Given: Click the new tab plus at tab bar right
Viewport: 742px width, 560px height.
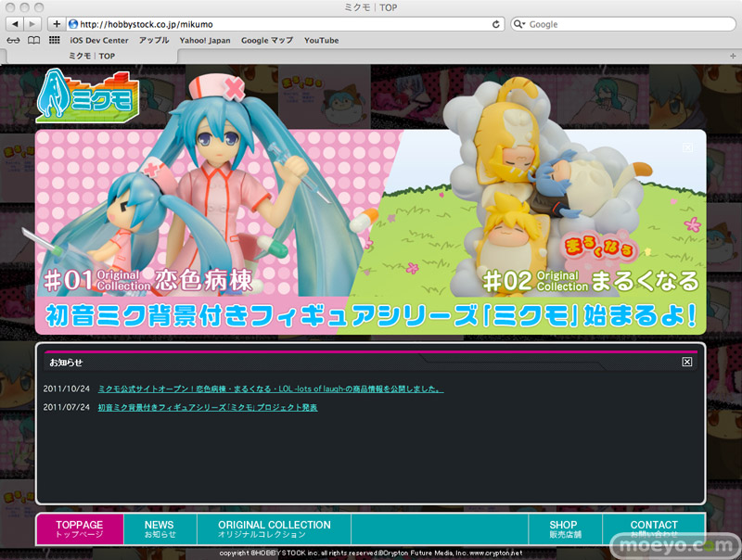Looking at the screenshot, I should (x=734, y=56).
